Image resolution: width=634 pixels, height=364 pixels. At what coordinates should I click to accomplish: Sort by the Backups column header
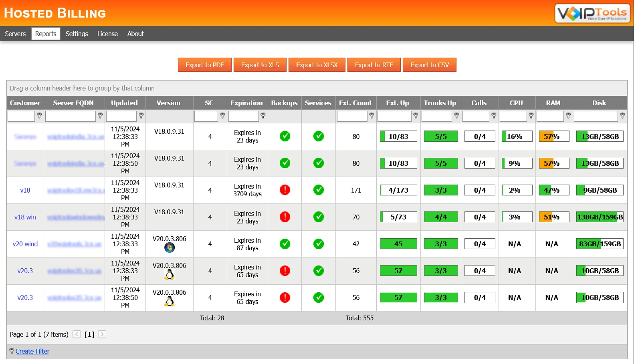pyautogui.click(x=285, y=103)
